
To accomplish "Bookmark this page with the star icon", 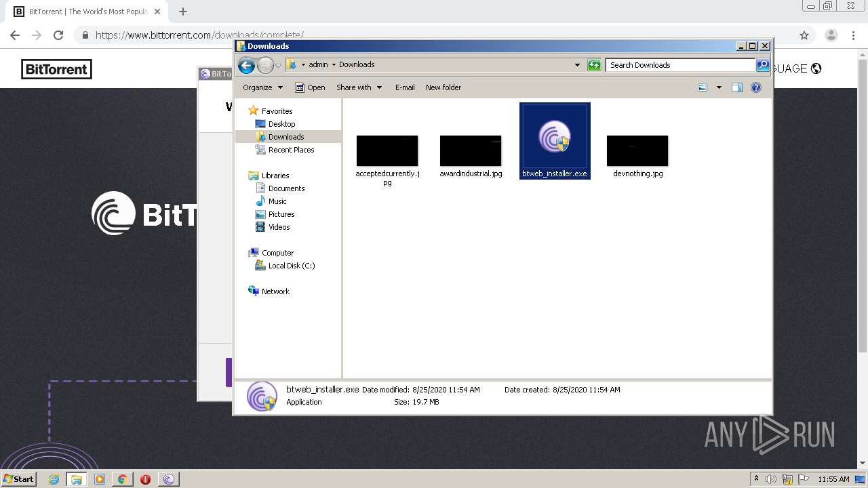I will (x=804, y=35).
